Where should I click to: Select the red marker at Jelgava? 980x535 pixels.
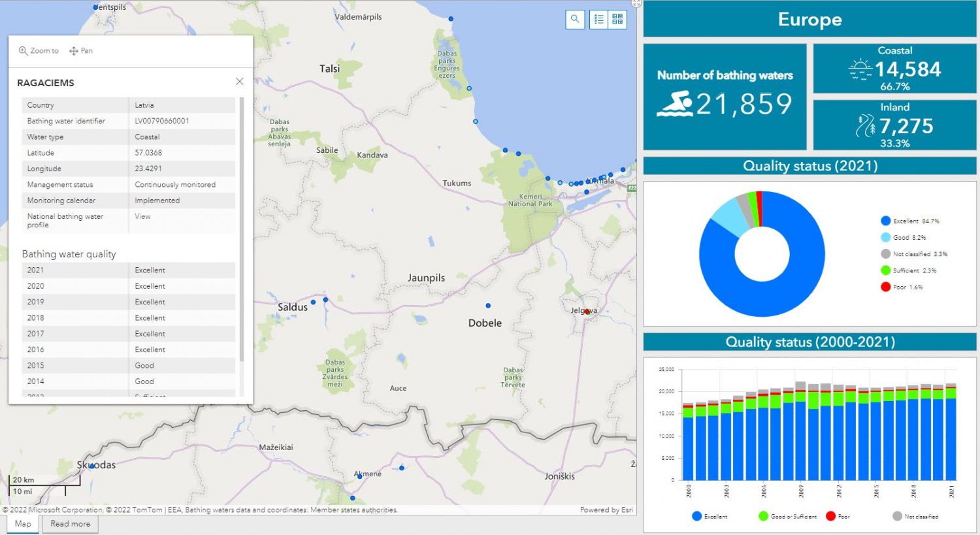(x=587, y=312)
